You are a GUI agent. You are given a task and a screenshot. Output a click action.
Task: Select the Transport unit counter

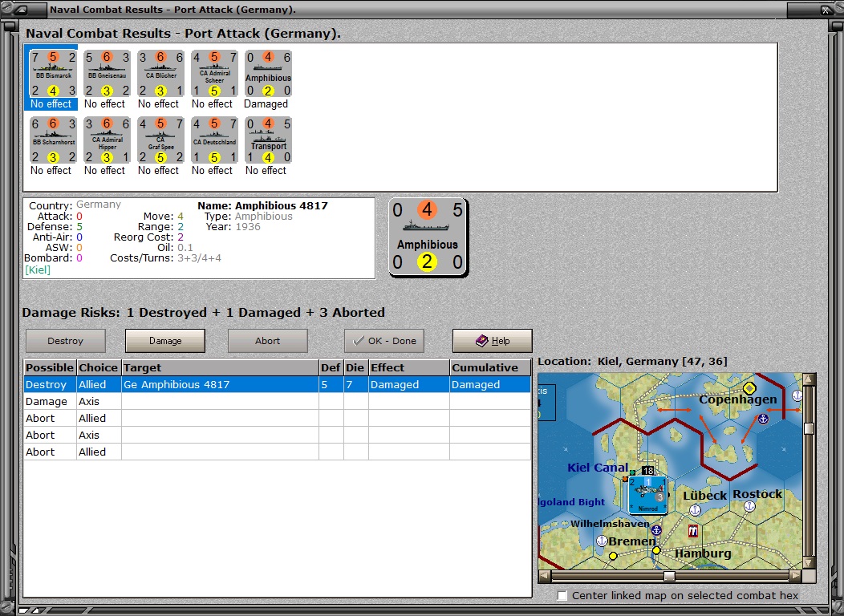click(x=268, y=140)
